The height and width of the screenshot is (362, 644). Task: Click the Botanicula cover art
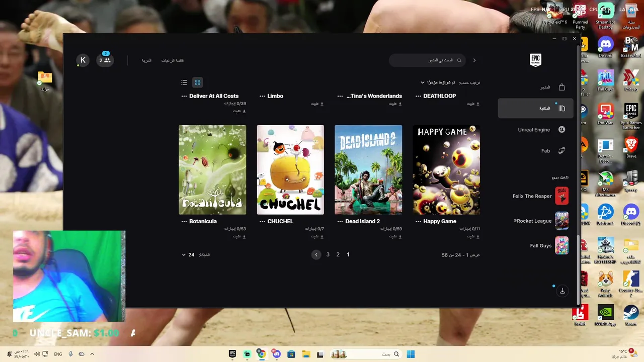(x=212, y=170)
